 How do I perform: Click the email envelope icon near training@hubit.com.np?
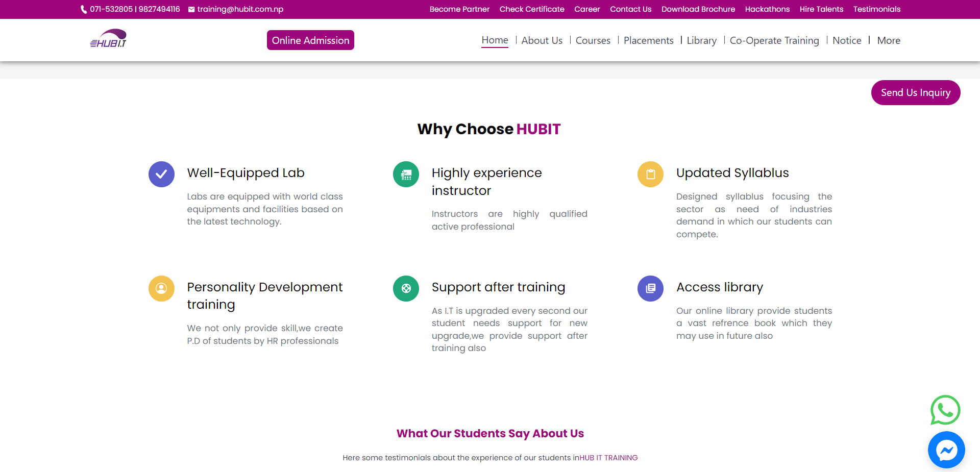click(191, 9)
